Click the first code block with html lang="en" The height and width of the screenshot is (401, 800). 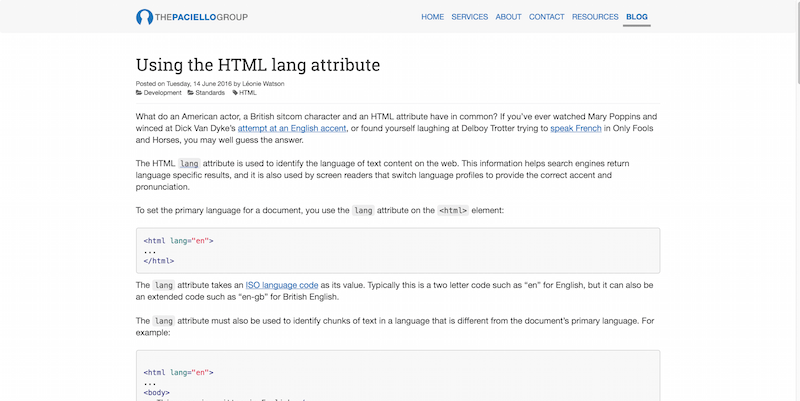tap(398, 250)
